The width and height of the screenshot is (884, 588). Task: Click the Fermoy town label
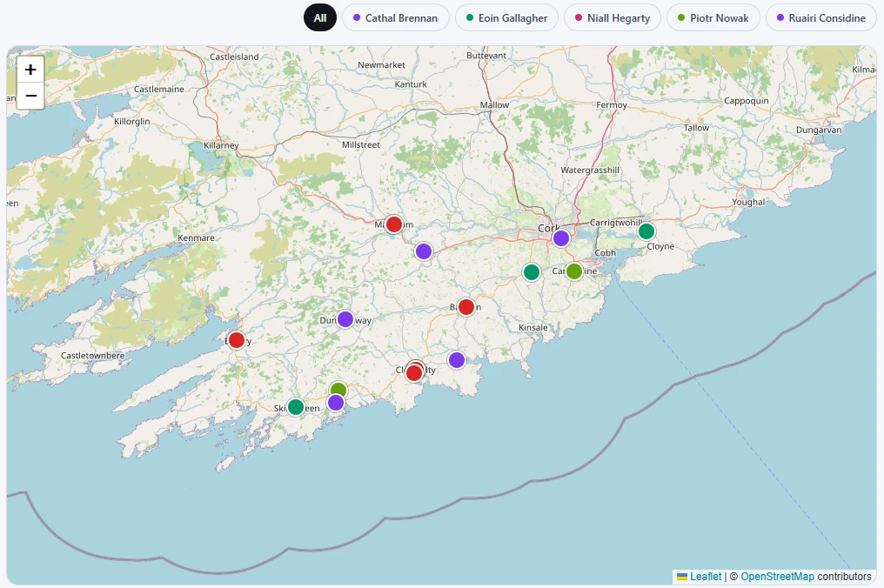tap(612, 105)
